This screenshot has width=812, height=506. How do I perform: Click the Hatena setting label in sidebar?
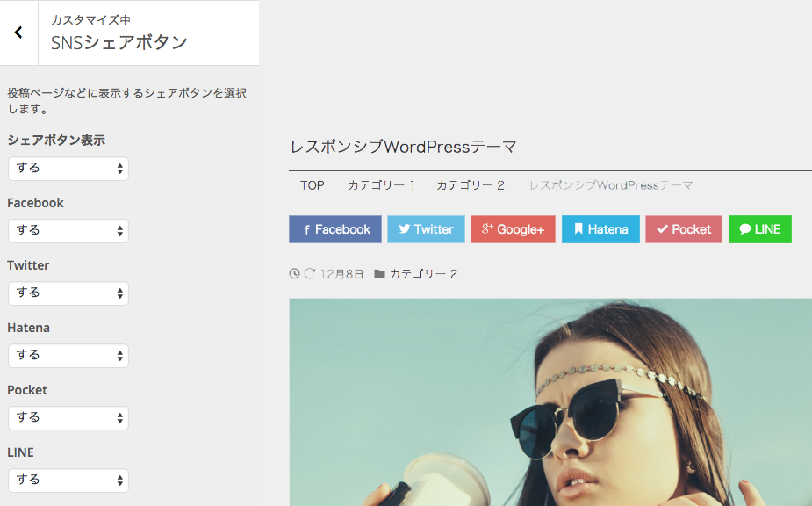[x=28, y=328]
